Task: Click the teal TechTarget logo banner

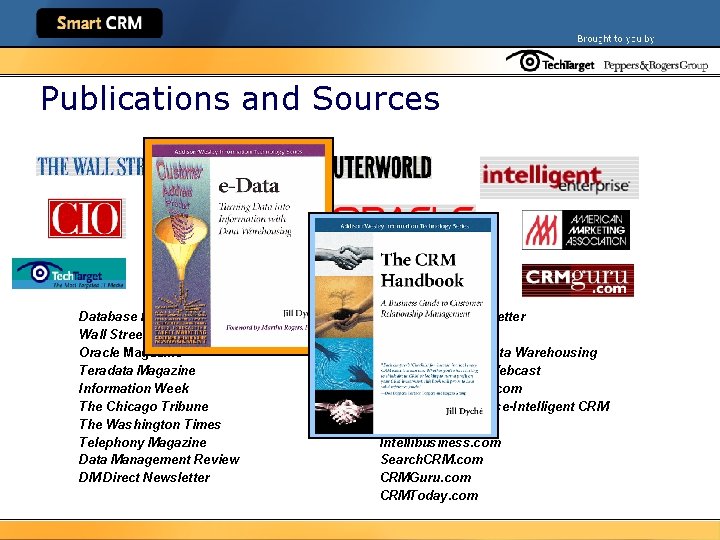Action: [69, 274]
